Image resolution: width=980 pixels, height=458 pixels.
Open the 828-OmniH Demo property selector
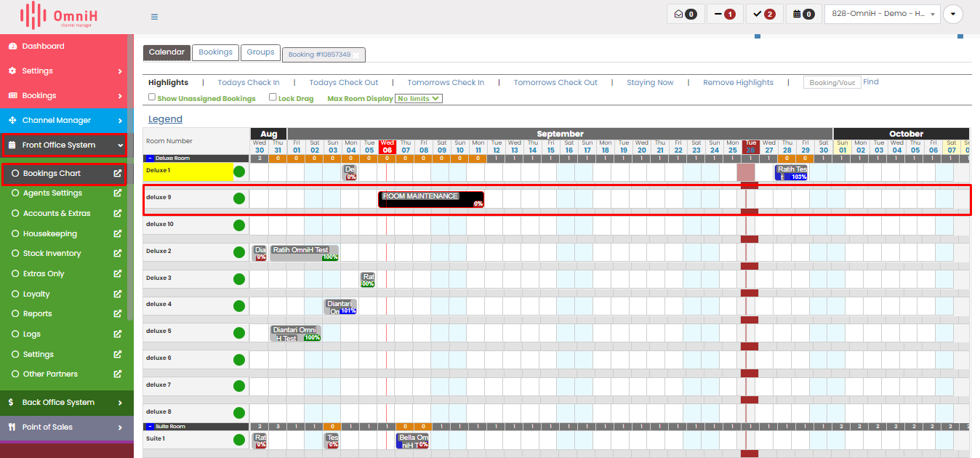[882, 14]
